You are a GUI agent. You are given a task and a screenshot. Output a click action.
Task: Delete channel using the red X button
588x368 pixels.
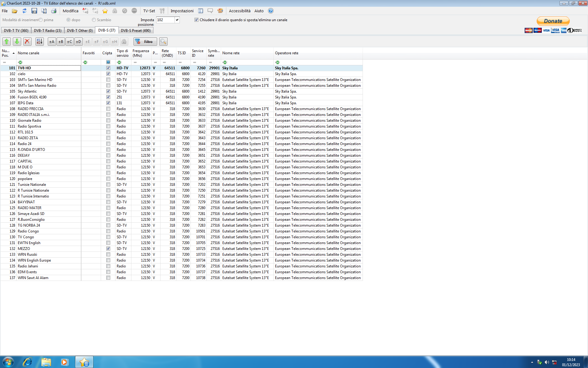coord(27,41)
